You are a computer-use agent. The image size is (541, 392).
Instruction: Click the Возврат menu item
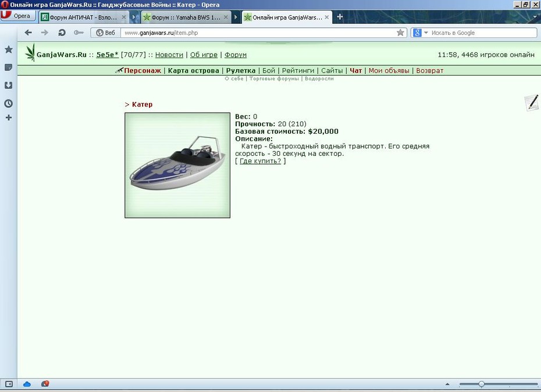[429, 70]
